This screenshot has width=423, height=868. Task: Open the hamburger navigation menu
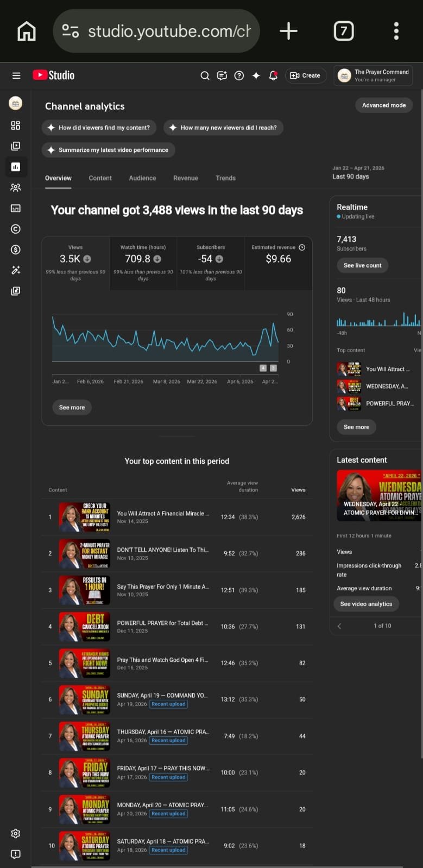(16, 75)
